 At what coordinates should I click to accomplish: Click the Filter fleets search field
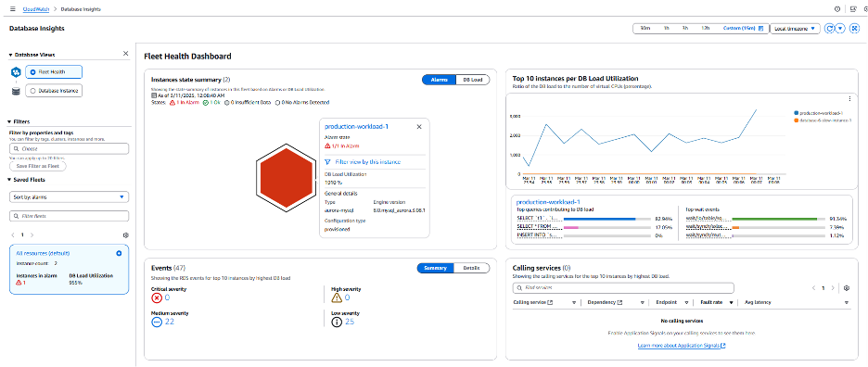[x=70, y=216]
